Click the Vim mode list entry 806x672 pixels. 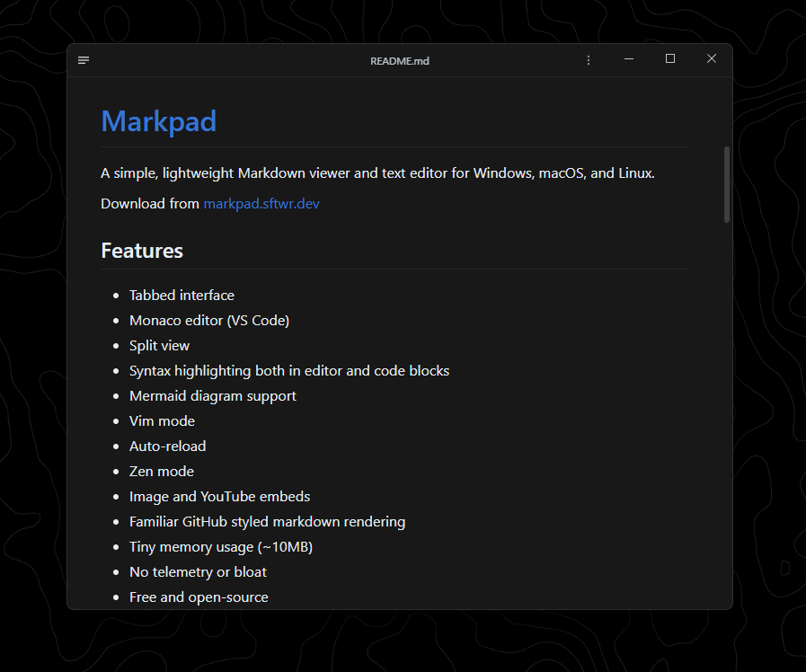pos(162,420)
